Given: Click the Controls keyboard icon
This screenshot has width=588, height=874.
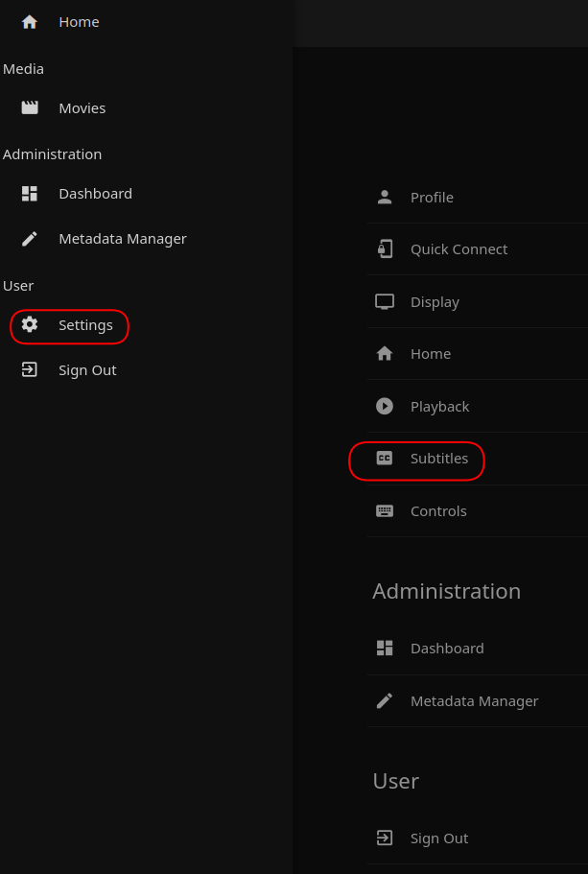Looking at the screenshot, I should [385, 511].
